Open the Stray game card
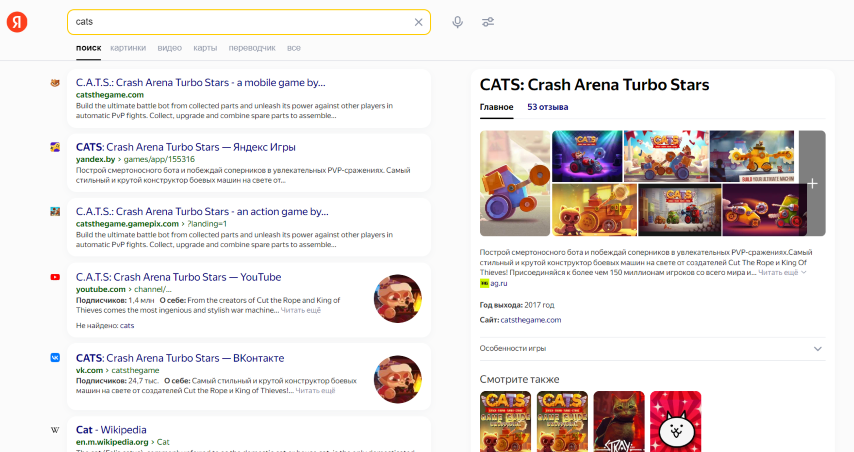Image resolution: width=854 pixels, height=452 pixels. 619,422
